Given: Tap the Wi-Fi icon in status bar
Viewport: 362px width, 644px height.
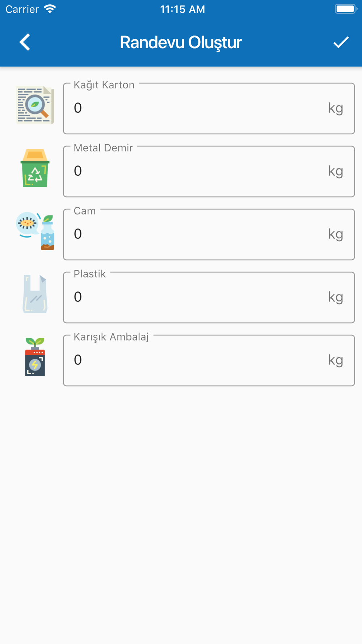Looking at the screenshot, I should 50,9.
